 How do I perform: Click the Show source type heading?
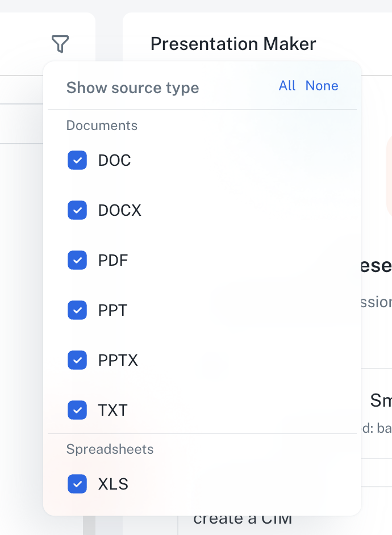click(x=132, y=87)
